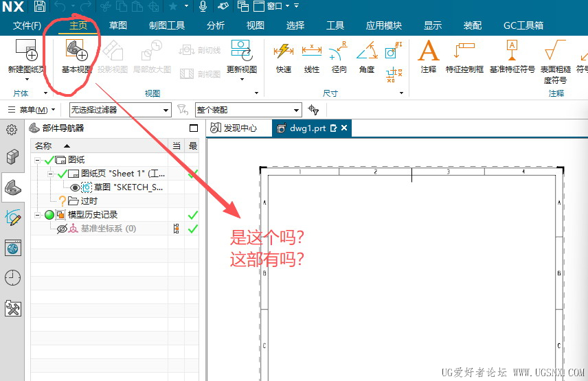The width and height of the screenshot is (588, 381).
Task: Open the 整个装配 selection scope dropdown
Action: [x=249, y=110]
